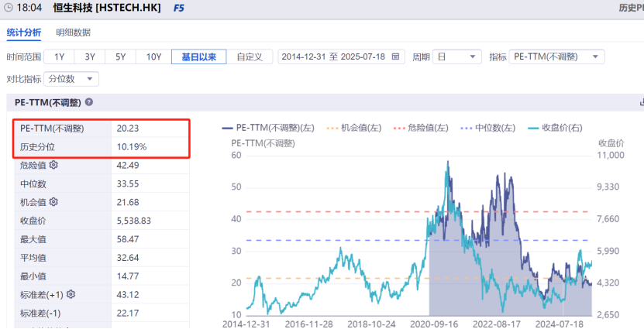644x329 pixels.
Task: Click 机会值 value 21.68
Action: point(128,202)
